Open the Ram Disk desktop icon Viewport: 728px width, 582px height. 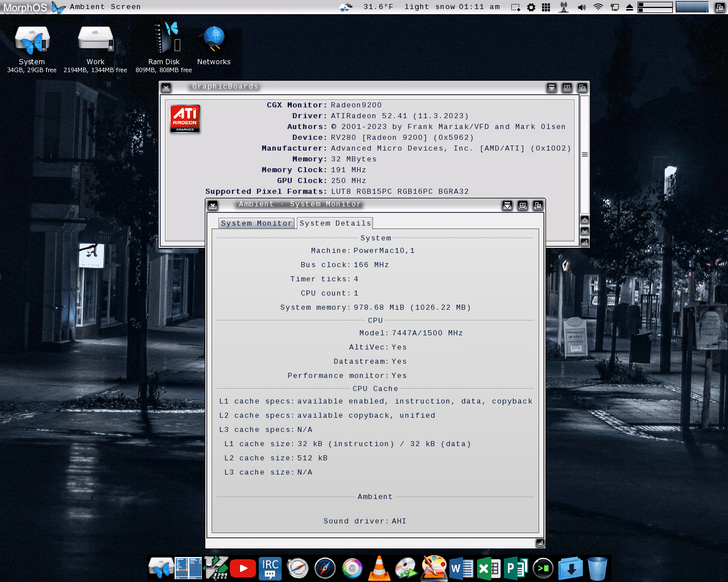(x=167, y=39)
